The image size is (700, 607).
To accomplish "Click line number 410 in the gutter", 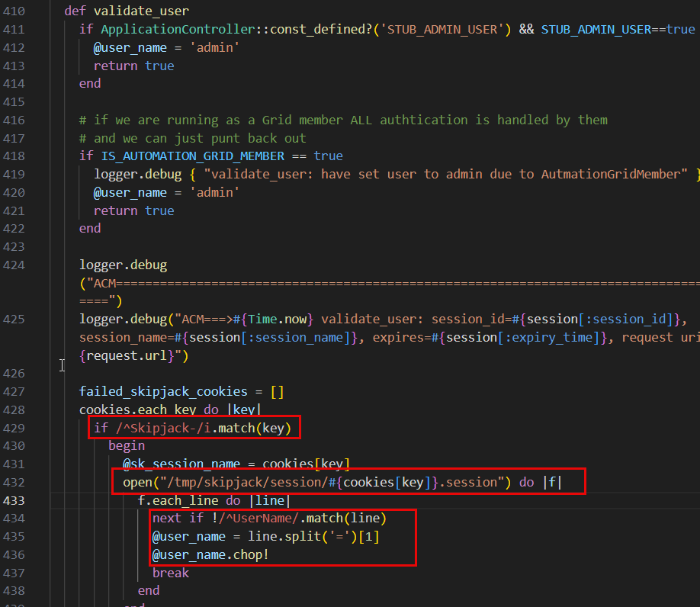I will coord(14,11).
